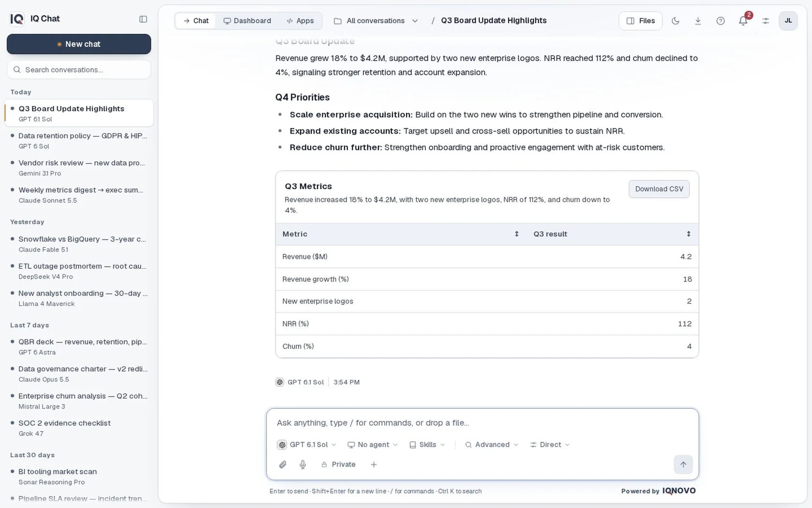This screenshot has height=508, width=812.
Task: Toggle Private mode lock
Action: [x=338, y=464]
